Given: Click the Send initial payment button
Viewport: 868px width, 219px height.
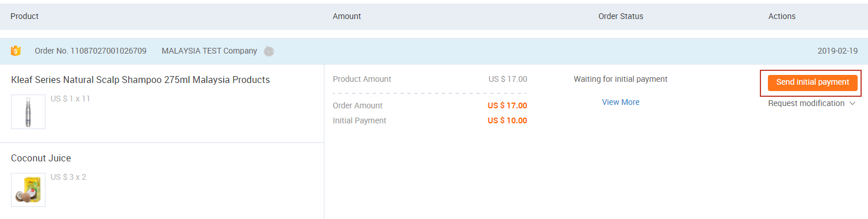Looking at the screenshot, I should 813,82.
